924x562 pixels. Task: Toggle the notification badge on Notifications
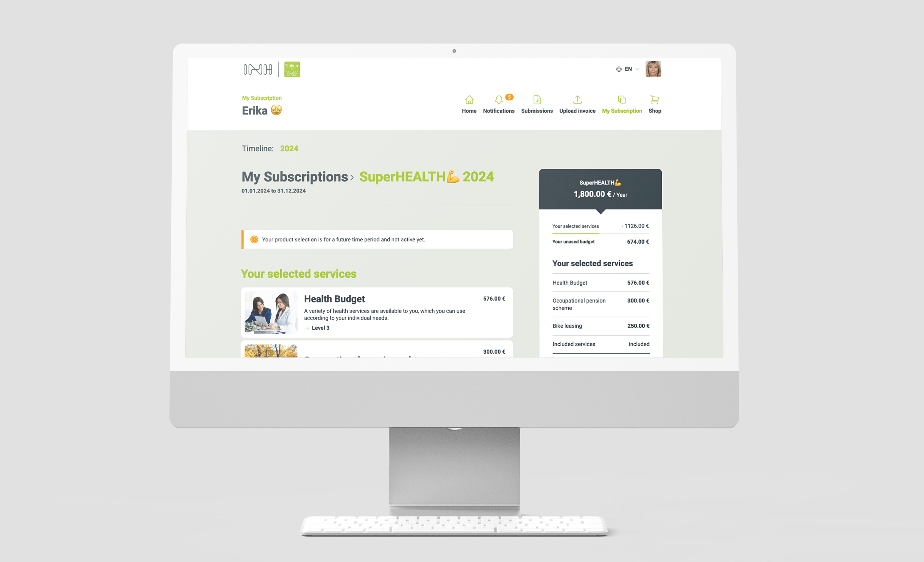tap(509, 97)
